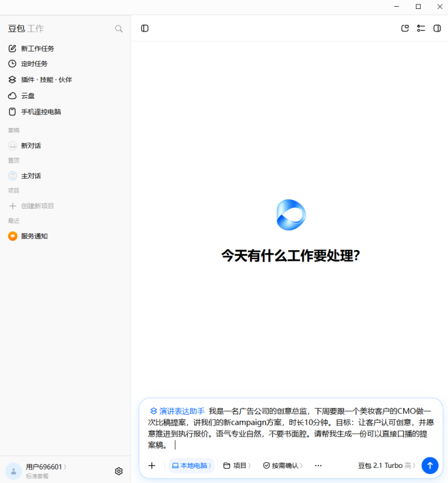Select 定时任务 menu entry
The image size is (448, 483).
tap(34, 64)
